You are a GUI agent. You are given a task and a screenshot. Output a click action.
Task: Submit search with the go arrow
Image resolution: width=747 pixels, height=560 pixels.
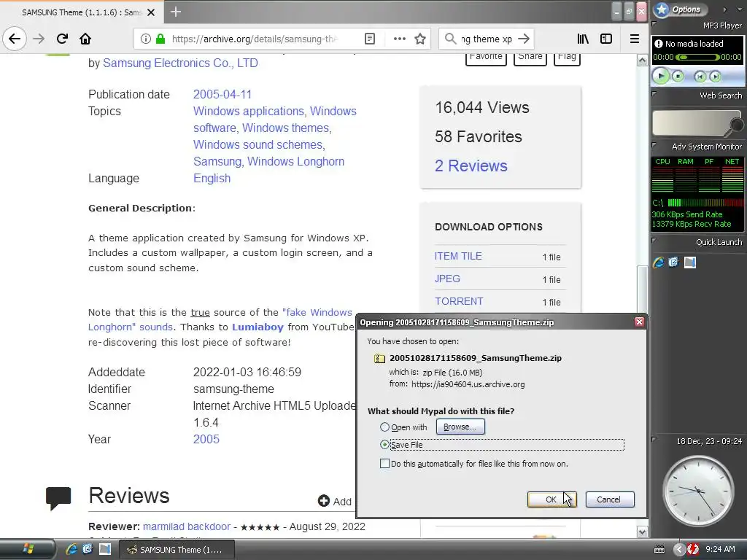pos(524,39)
